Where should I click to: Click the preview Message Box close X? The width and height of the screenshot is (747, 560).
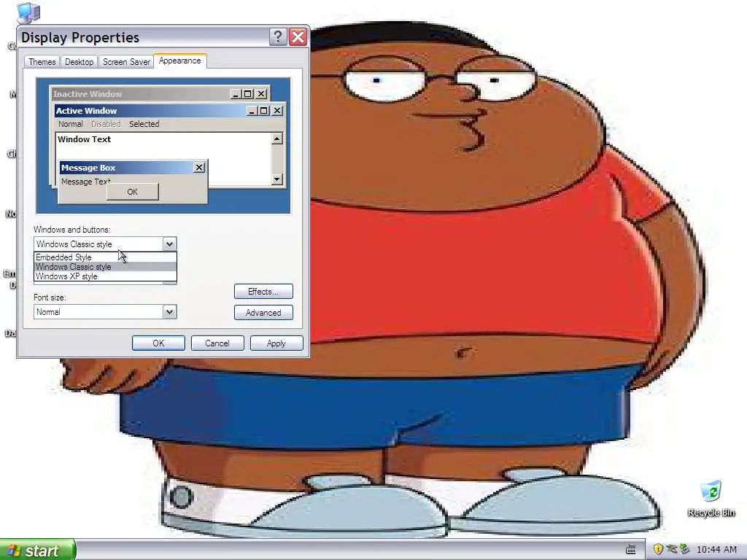click(199, 168)
